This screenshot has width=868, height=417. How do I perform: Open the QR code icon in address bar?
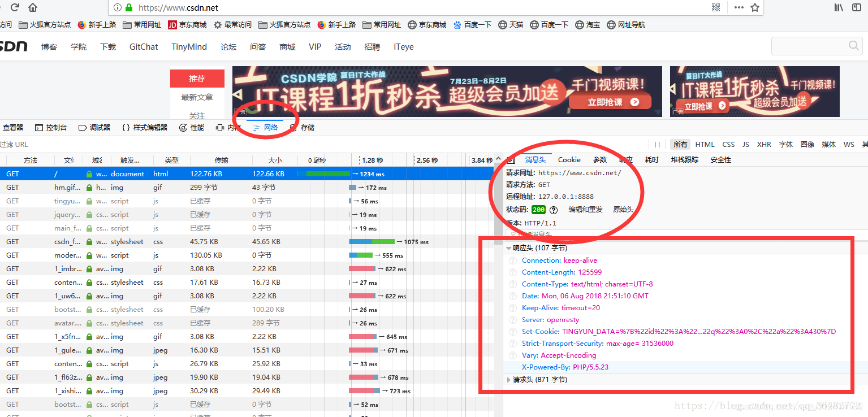(x=716, y=7)
